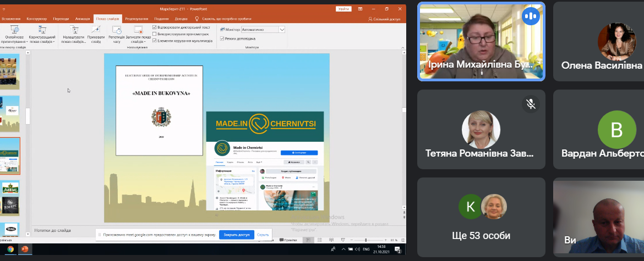The image size is (644, 261).
Task: Click ribbon display options icon in title bar
Action: pos(360,9)
